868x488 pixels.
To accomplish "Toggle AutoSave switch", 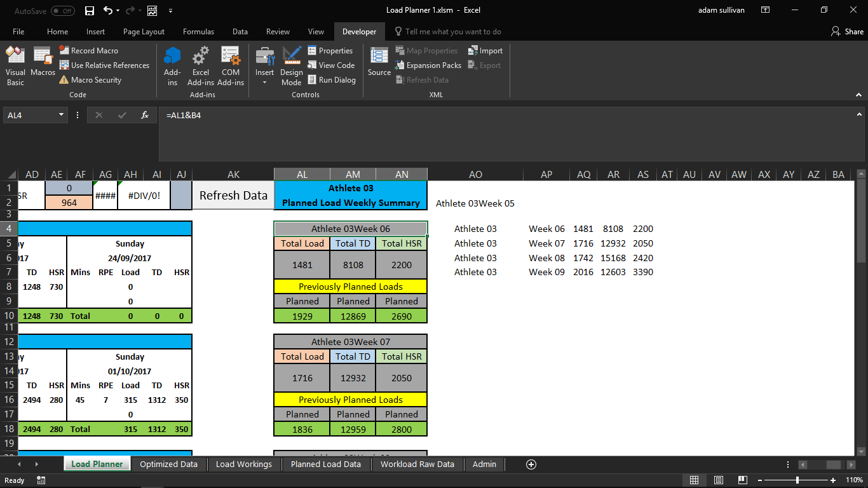I will pos(62,11).
